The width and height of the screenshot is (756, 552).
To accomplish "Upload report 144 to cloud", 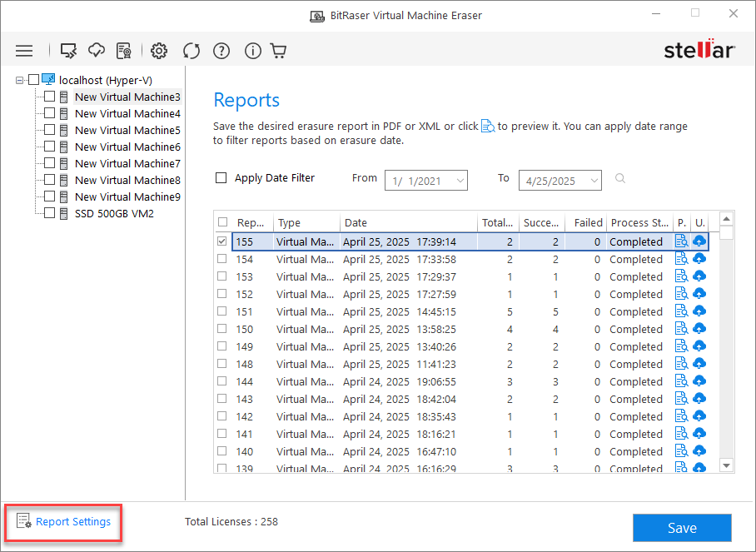I will (x=699, y=380).
